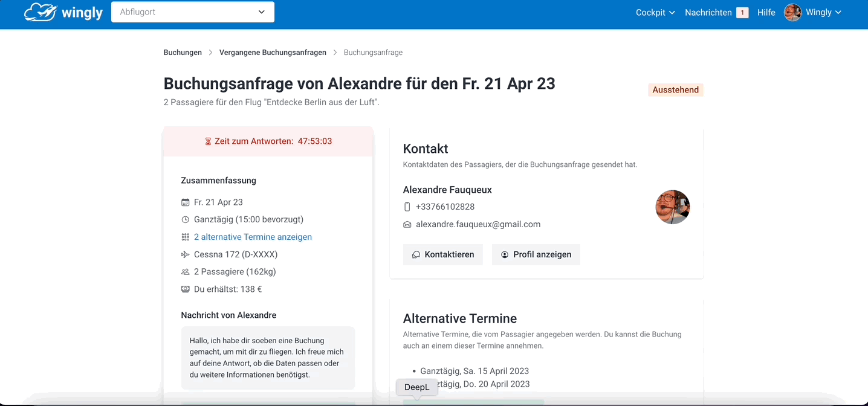Click the DeepL popup label

pyautogui.click(x=416, y=387)
